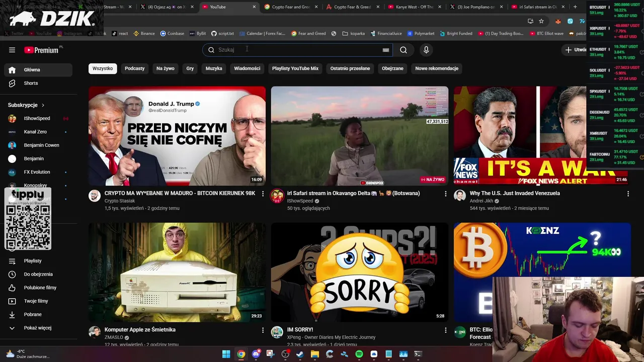This screenshot has height=362, width=644.
Task: Switch to Crypto Fear and Greed Chrome tab
Action: [x=290, y=7]
